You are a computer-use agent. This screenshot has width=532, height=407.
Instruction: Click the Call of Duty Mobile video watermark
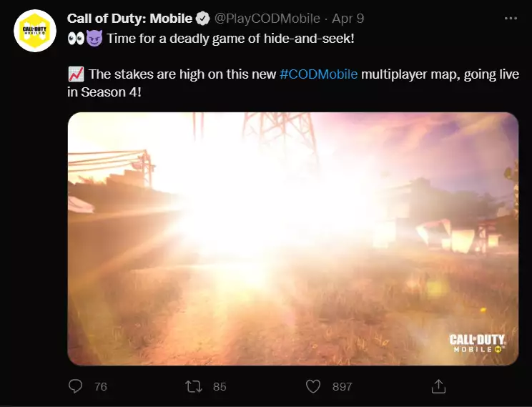(x=478, y=344)
